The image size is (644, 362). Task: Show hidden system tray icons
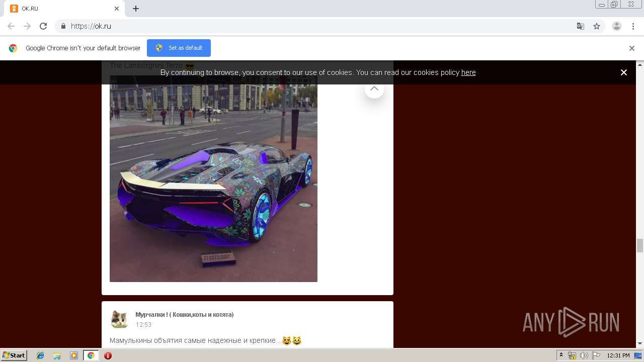click(x=561, y=355)
